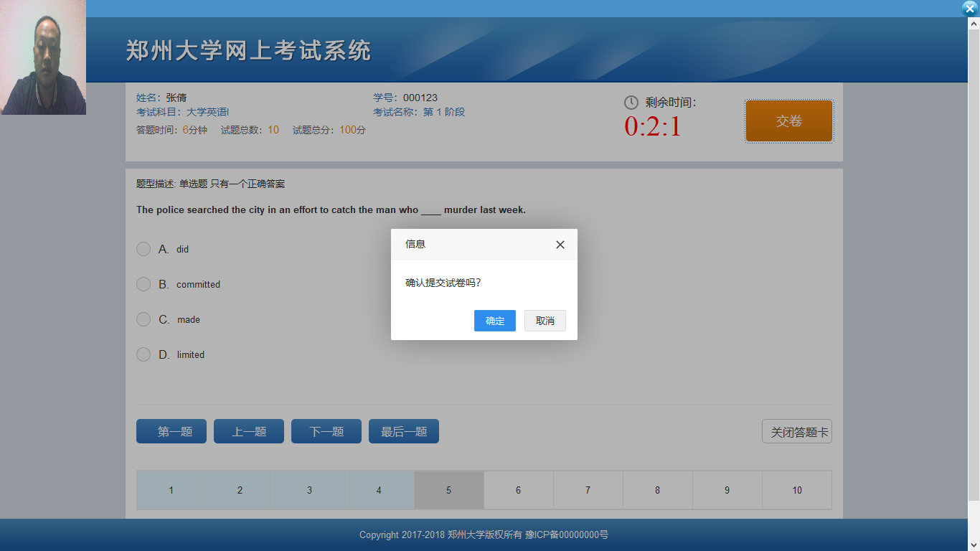Select radio option D. limited
980x551 pixels.
point(143,354)
